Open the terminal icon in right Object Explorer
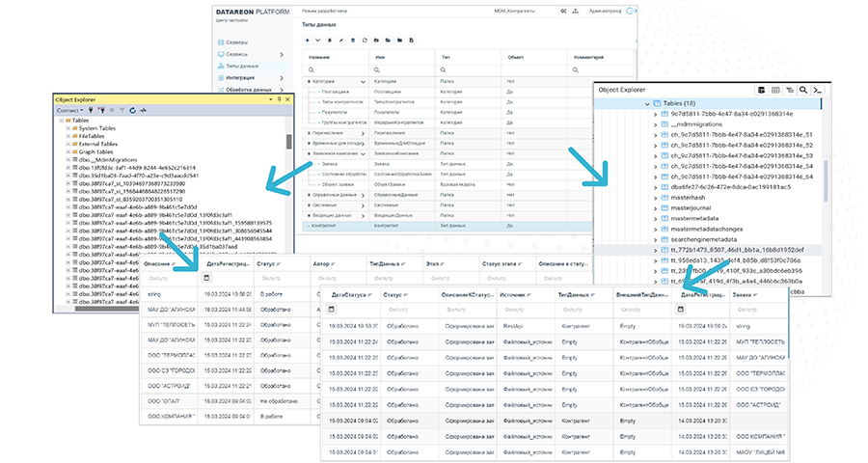The width and height of the screenshot is (868, 463). (816, 90)
